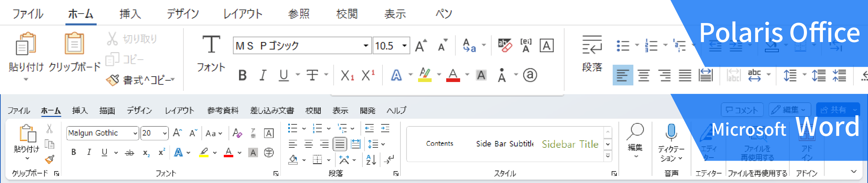Click Word decrease indent icon
The height and width of the screenshot is (183, 868).
[x=369, y=128]
